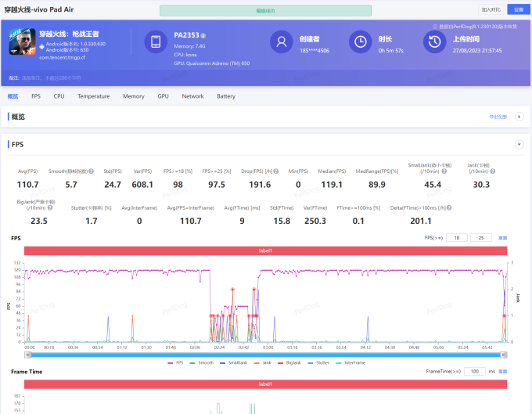Click the Avg(FPS) value 110.7
Screen dimensions: 532x414
(x=28, y=185)
